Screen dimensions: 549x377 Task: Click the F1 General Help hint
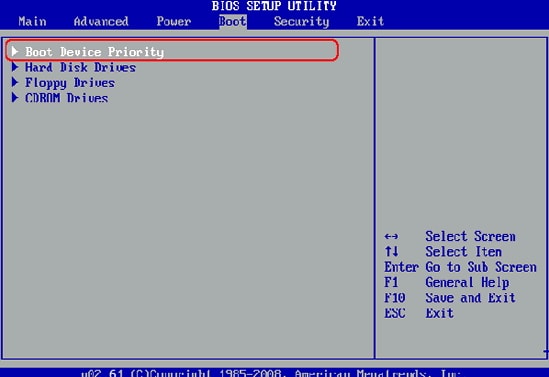click(447, 282)
